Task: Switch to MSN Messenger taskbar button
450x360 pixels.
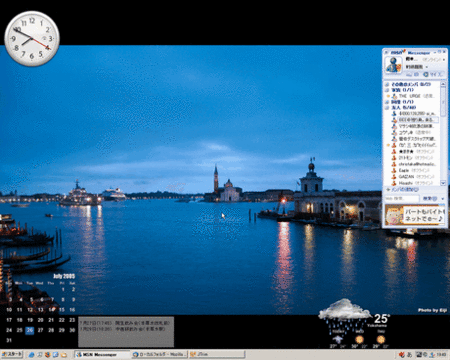Action: (x=102, y=354)
